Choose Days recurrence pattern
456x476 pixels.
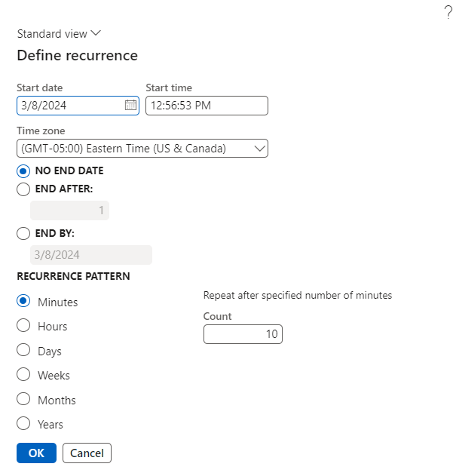(23, 351)
